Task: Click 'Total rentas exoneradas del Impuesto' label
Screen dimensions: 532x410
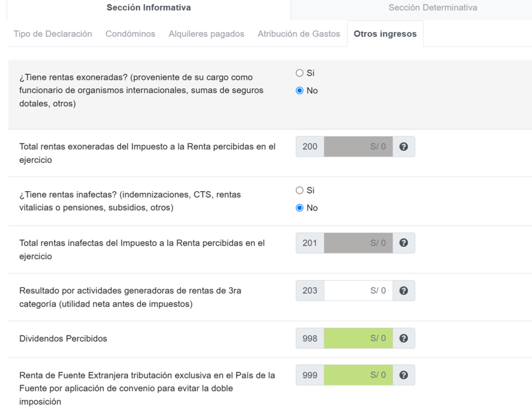Action: (147, 153)
